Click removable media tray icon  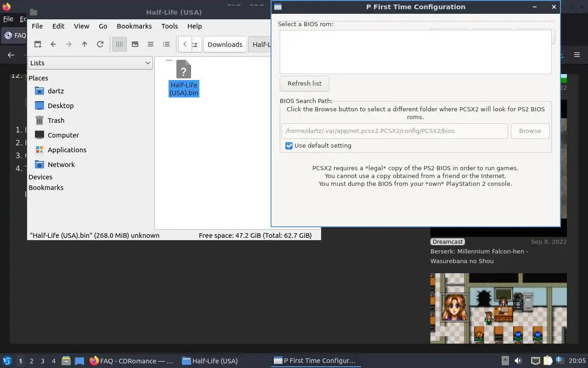pyautogui.click(x=505, y=361)
